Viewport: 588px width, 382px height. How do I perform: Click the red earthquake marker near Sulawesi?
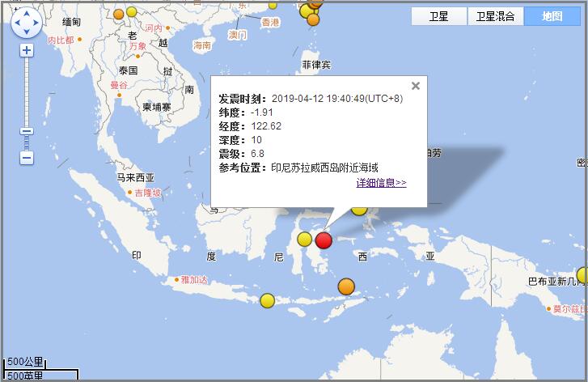(324, 240)
